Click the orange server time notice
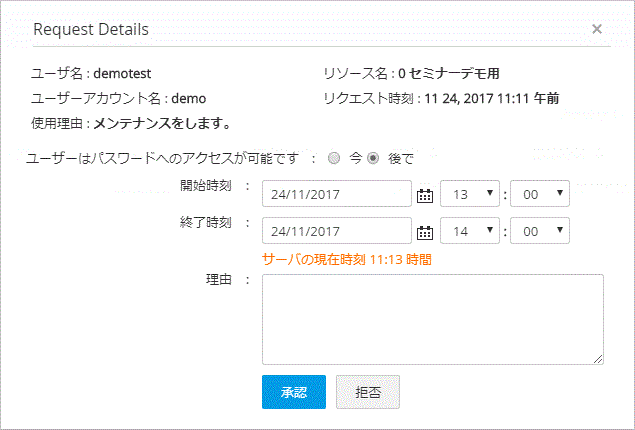This screenshot has height=430, width=635. [346, 259]
